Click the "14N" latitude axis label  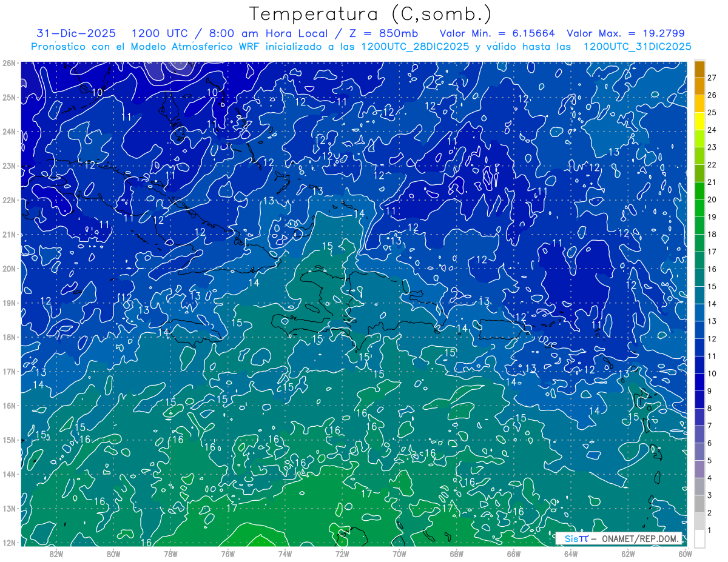(x=8, y=474)
